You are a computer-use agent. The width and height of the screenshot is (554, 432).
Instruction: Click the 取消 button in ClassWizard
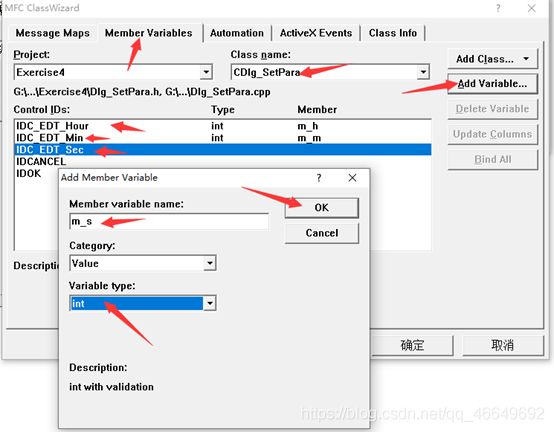pos(502,345)
